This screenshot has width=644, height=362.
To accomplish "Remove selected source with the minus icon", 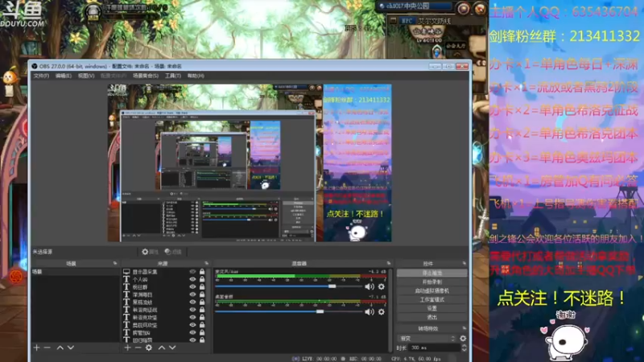I will pos(138,348).
